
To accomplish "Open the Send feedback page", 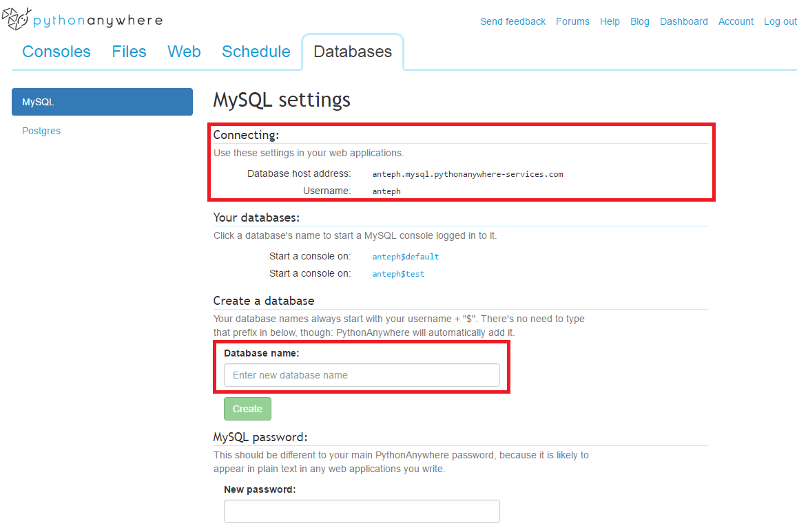I will click(x=512, y=21).
